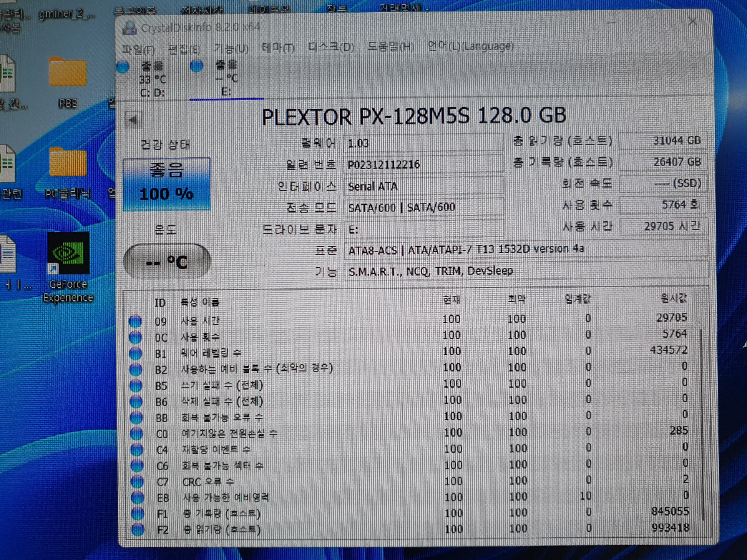Image resolution: width=747 pixels, height=560 pixels.
Task: Select the E: disk tab
Action: pos(227,78)
